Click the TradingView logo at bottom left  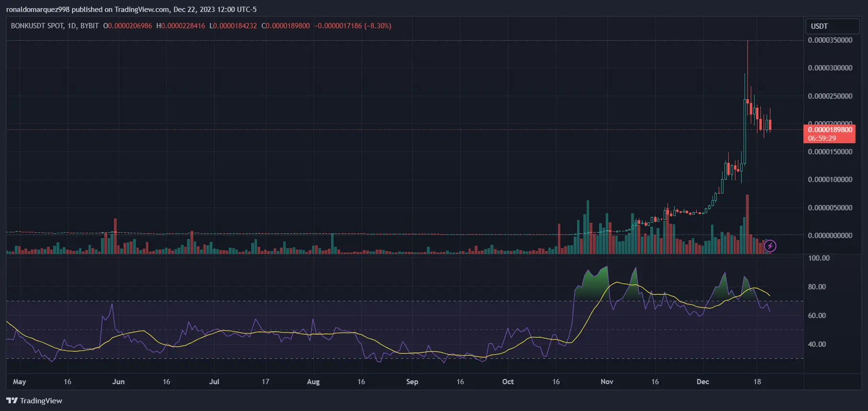click(34, 400)
